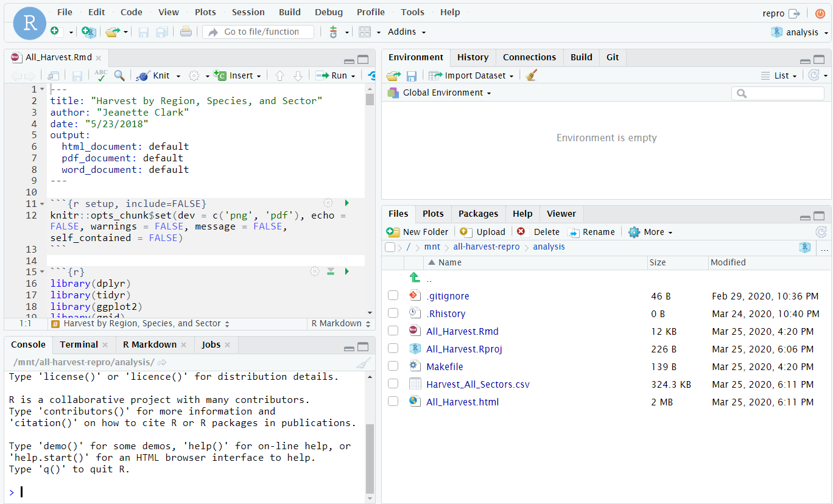Open the R Markdown file type selector
833x504 pixels.
[x=340, y=324]
